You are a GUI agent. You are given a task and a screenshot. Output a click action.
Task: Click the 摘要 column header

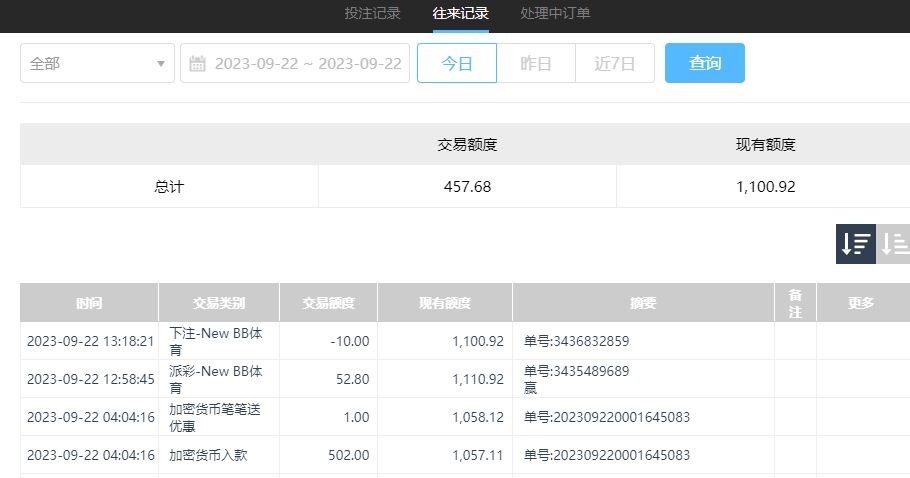[643, 303]
